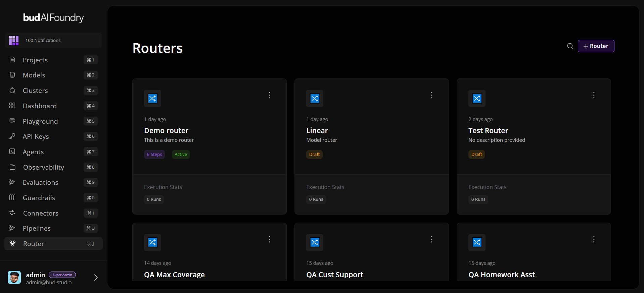The image size is (644, 293).
Task: Click the search magnifier icon
Action: (x=570, y=46)
